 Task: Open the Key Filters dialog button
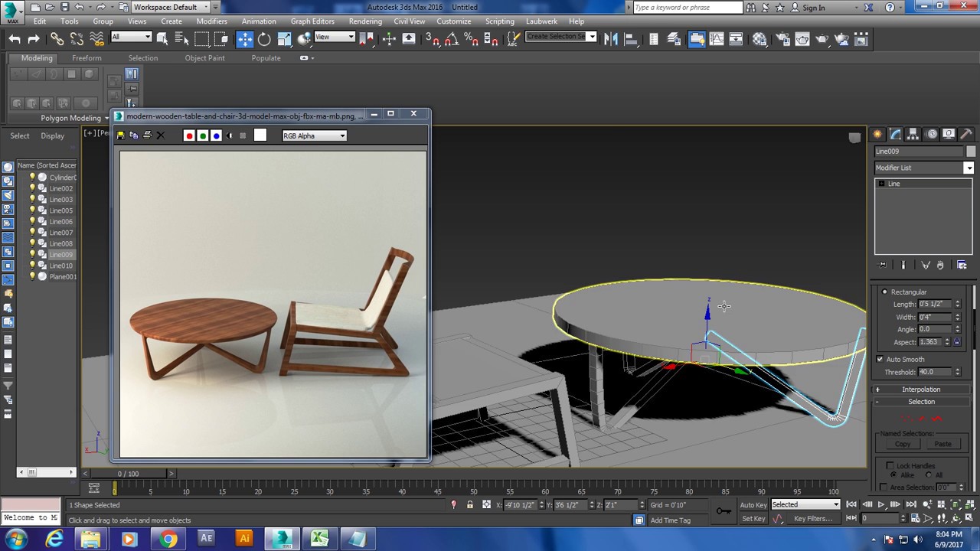(813, 519)
